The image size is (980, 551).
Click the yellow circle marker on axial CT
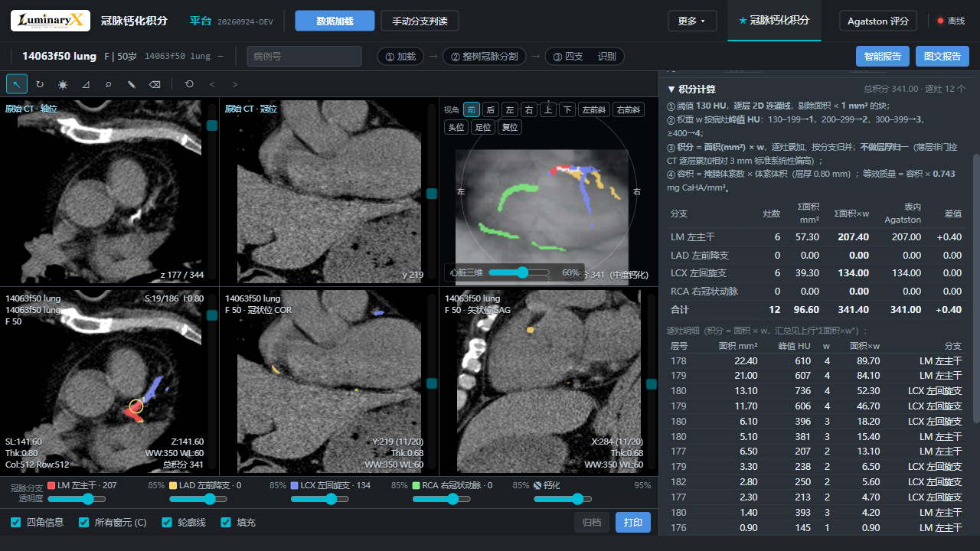[136, 406]
